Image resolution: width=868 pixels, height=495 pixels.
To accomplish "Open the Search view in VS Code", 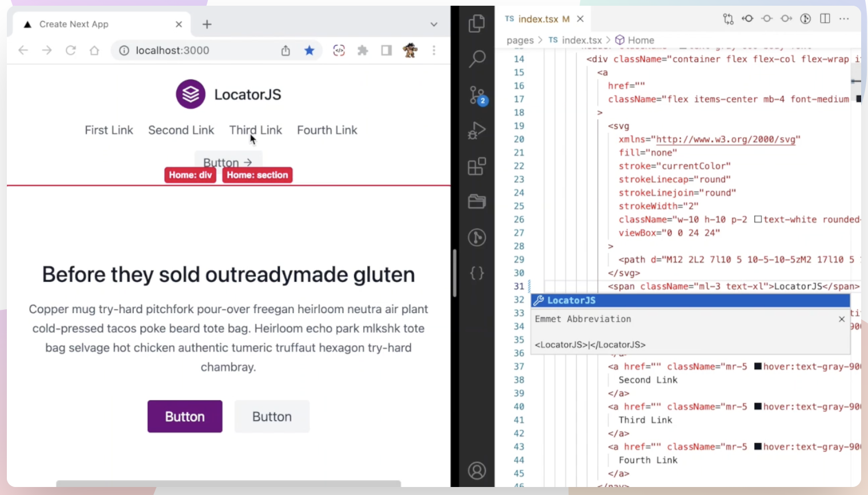I will click(x=477, y=59).
